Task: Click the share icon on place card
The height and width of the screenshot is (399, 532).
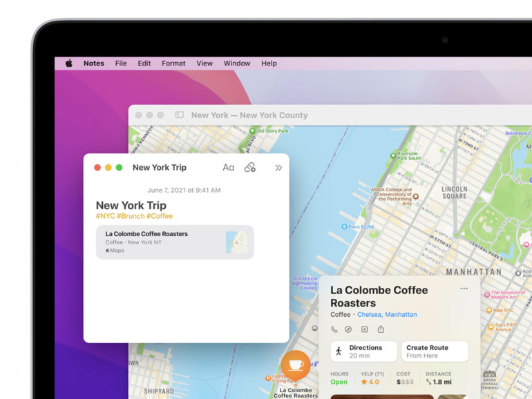Action: point(381,329)
